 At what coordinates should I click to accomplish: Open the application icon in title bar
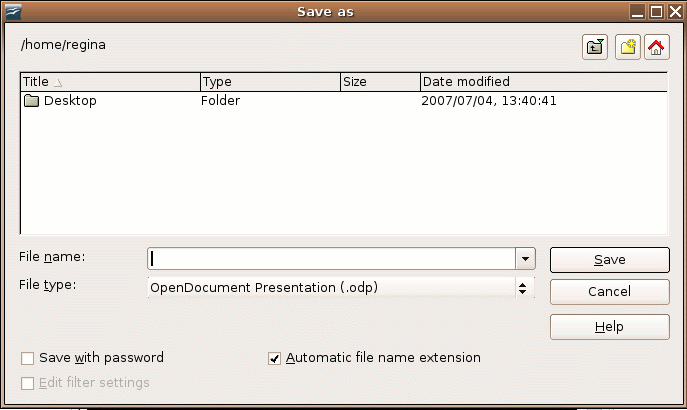tap(13, 11)
